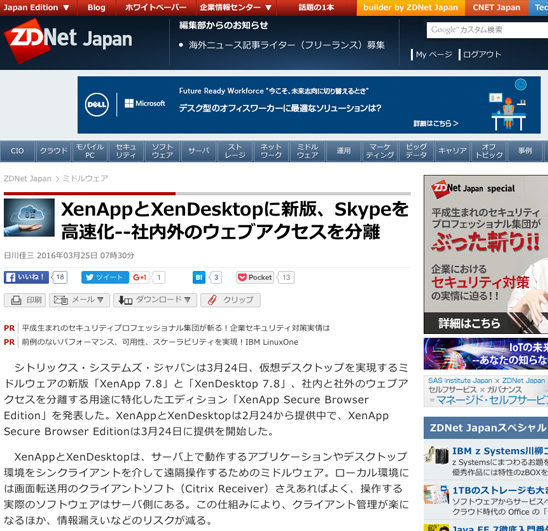The height and width of the screenshot is (531, 548).
Task: Open PR link about IBM LinuxOne
Action: [x=160, y=342]
